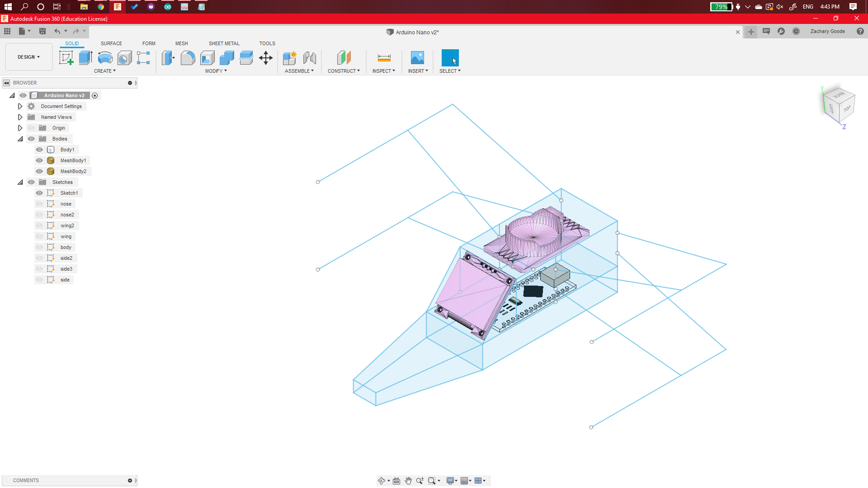Expand the Named Views folder
The image size is (868, 488).
tap(20, 117)
